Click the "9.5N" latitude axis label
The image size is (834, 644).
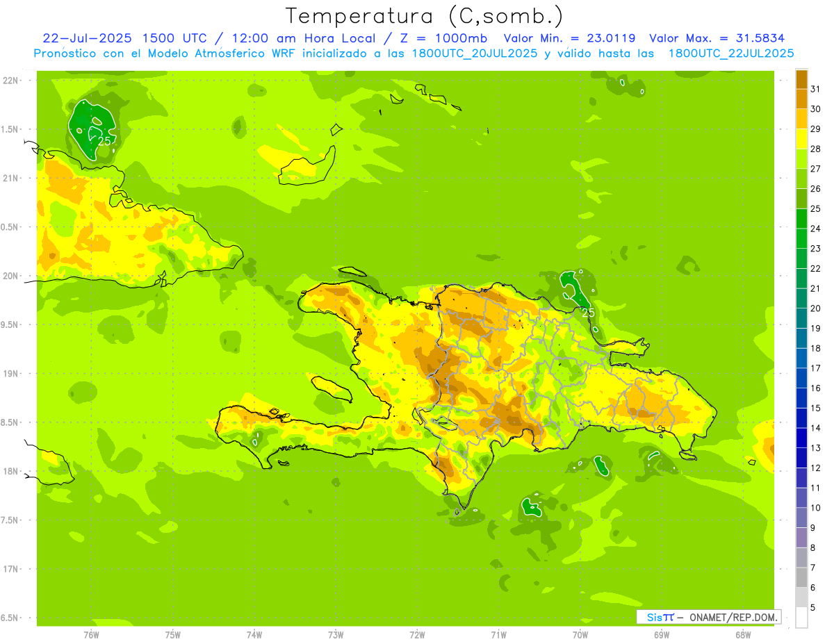point(10,324)
